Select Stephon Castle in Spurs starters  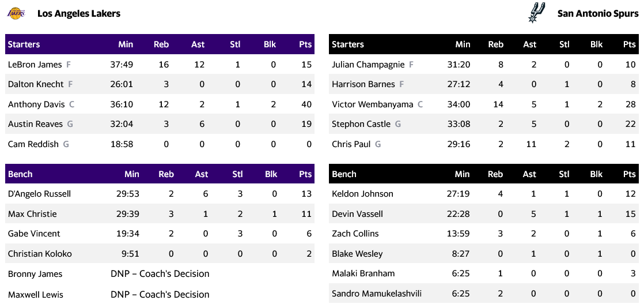(x=361, y=124)
